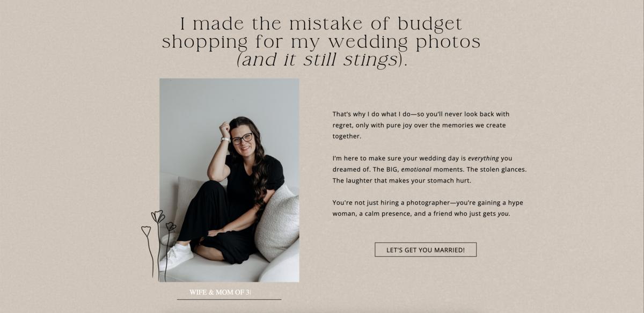Click the italic word "you" ending last paragraph
The width and height of the screenshot is (644, 313).
tap(503, 214)
